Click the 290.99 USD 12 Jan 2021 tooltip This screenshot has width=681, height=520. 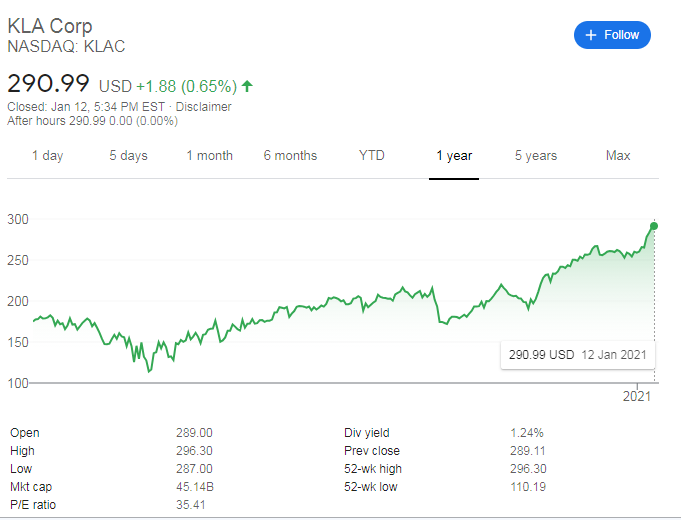coord(578,355)
